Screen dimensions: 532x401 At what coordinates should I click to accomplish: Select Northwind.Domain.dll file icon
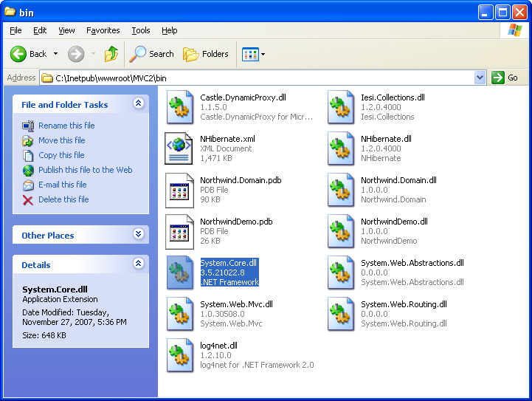click(x=341, y=190)
